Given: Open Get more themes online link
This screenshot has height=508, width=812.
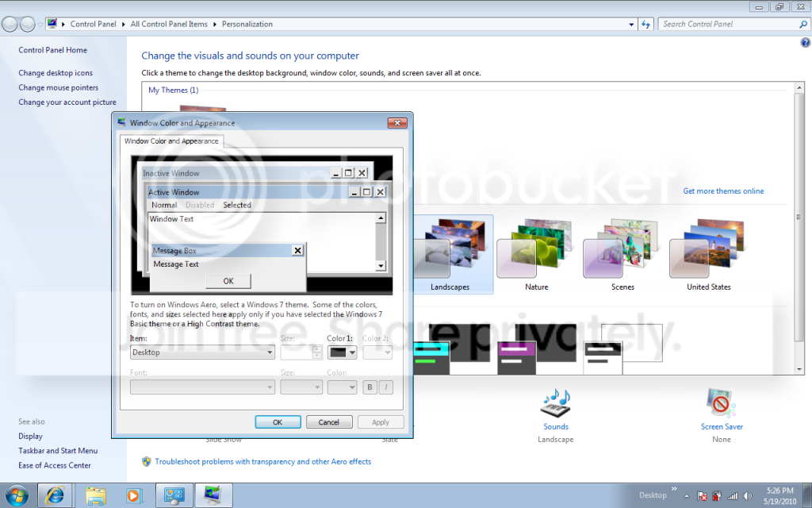Looking at the screenshot, I should (723, 190).
